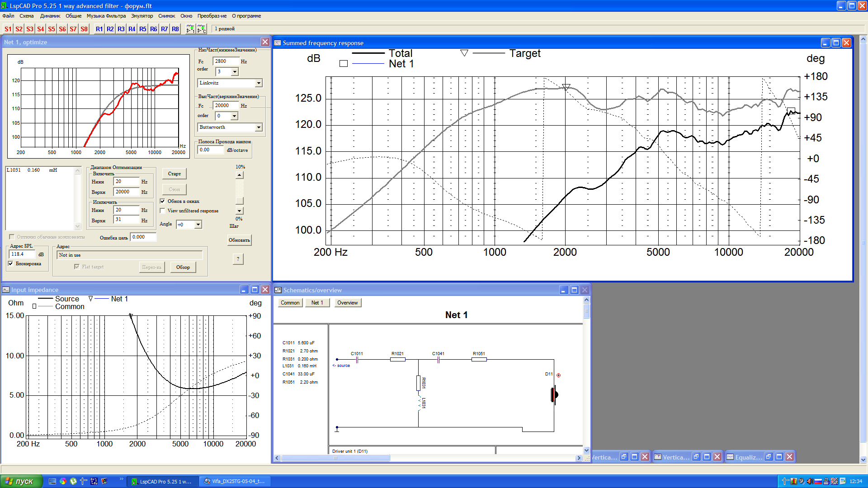Toggle the Блокировка checkbox
The width and height of the screenshot is (868, 488).
point(10,264)
